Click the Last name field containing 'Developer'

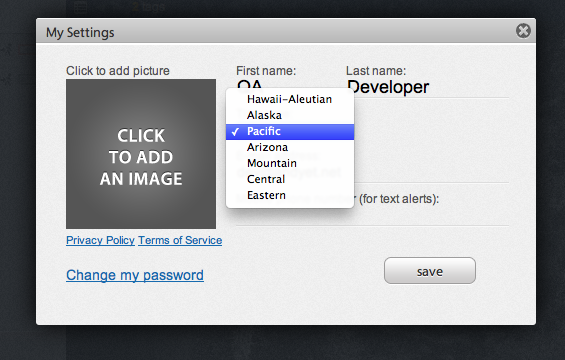click(427, 88)
